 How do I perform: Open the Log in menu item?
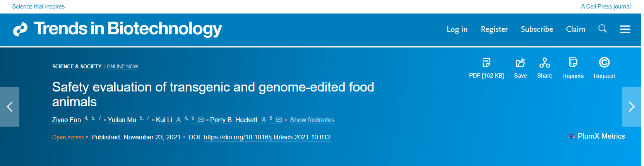457,29
